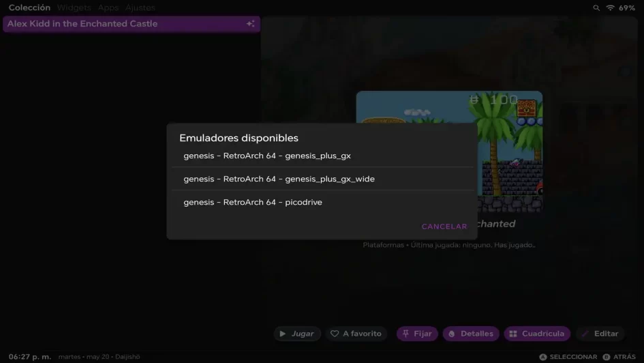
Task: Open the Colección tab
Action: (x=29, y=8)
